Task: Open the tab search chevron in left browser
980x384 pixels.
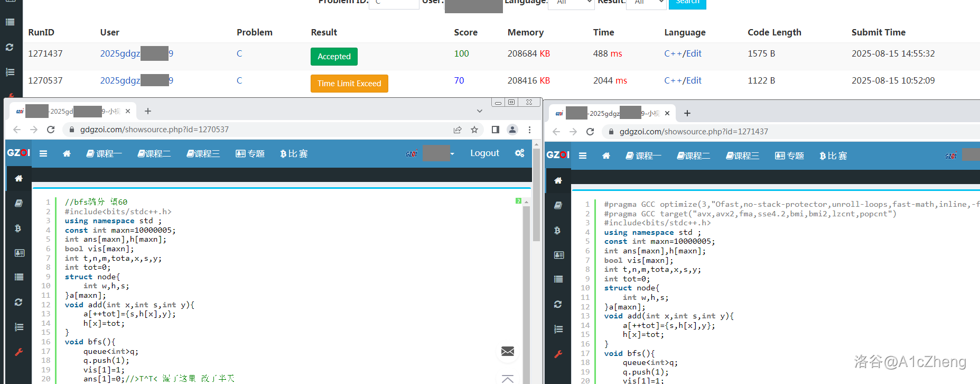Action: pyautogui.click(x=479, y=111)
